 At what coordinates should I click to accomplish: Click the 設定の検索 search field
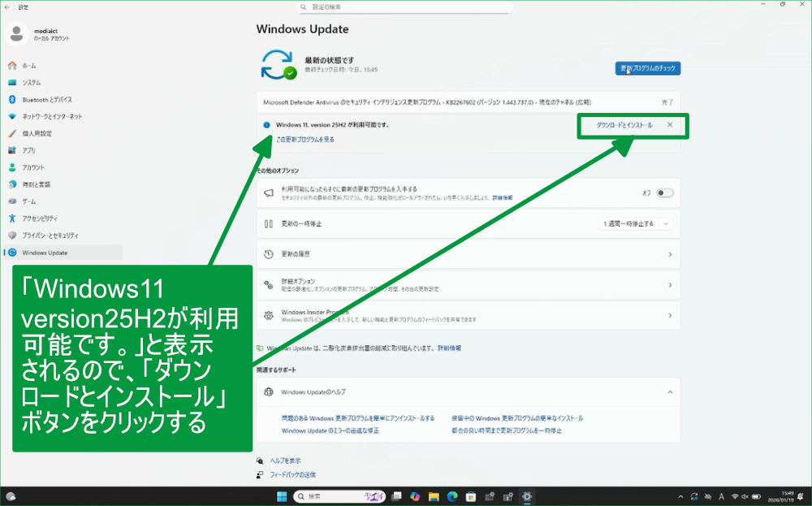(x=406, y=6)
